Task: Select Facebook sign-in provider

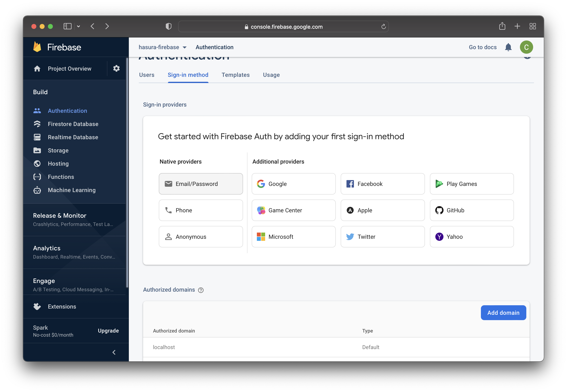Action: click(x=383, y=184)
